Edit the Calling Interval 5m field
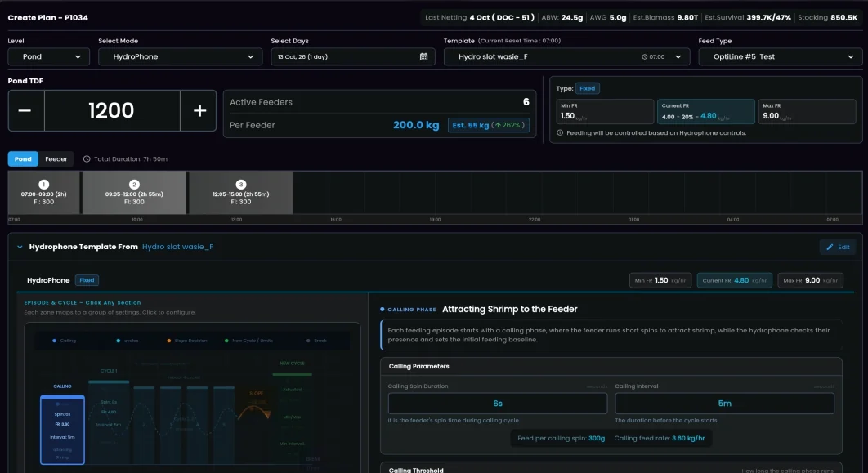Image resolution: width=868 pixels, height=473 pixels. click(x=724, y=404)
